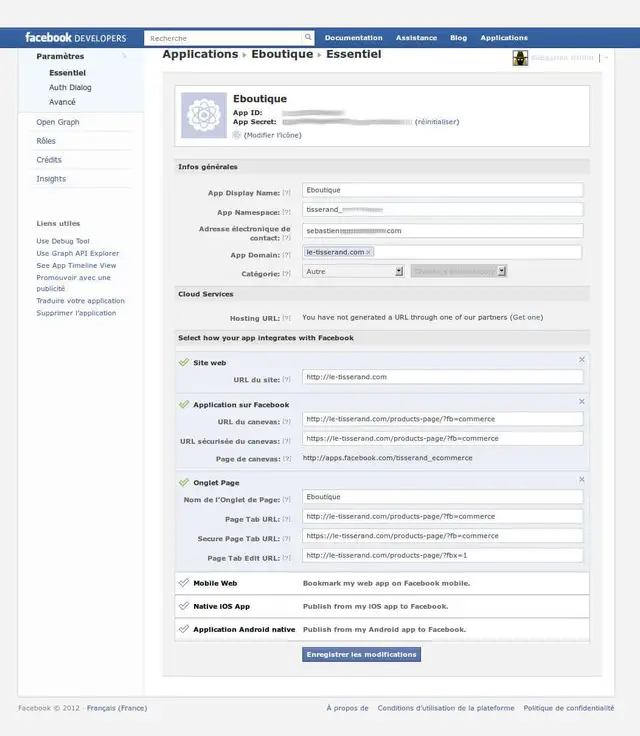Screen dimensions: 640x736
Task: Click help icon for URL du canevas
Action: click(286, 422)
